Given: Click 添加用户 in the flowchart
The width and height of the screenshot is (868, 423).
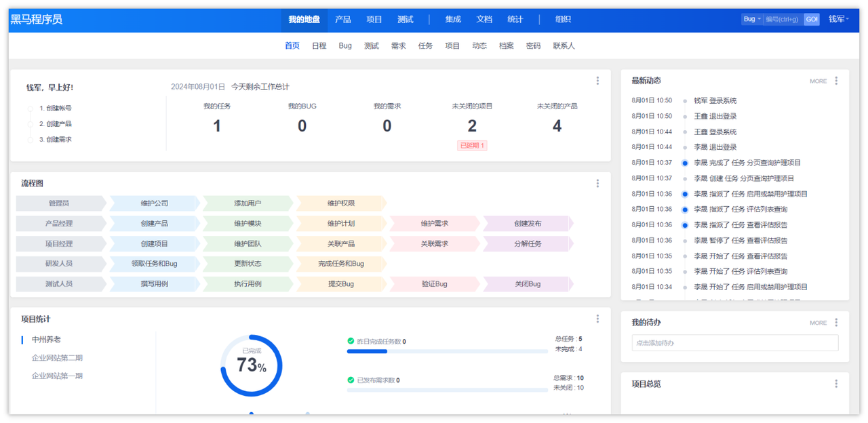Looking at the screenshot, I should (x=248, y=203).
